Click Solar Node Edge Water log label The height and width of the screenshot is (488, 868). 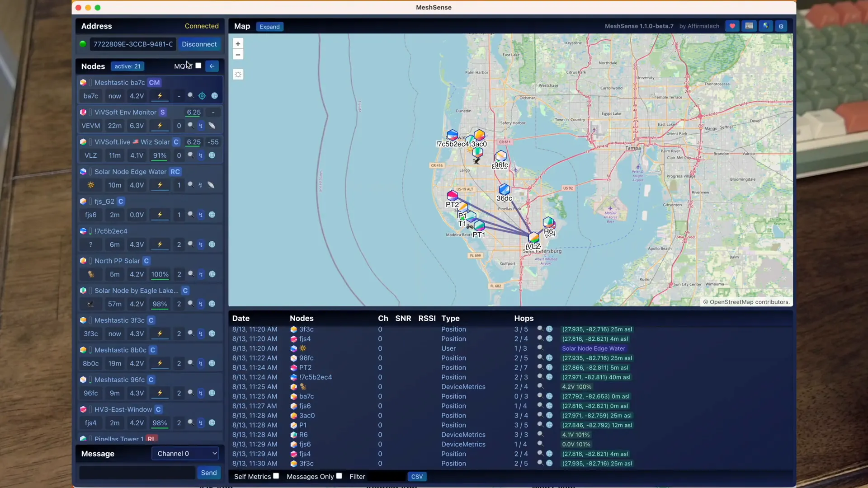pyautogui.click(x=593, y=348)
